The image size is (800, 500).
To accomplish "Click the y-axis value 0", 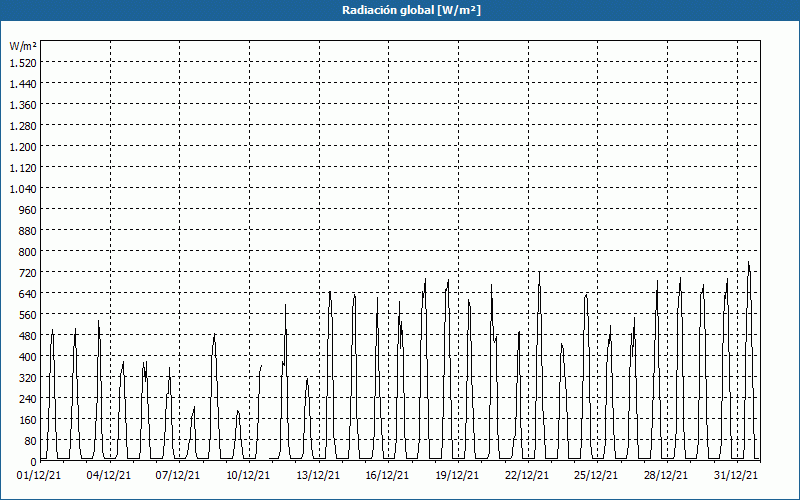I will (34, 462).
